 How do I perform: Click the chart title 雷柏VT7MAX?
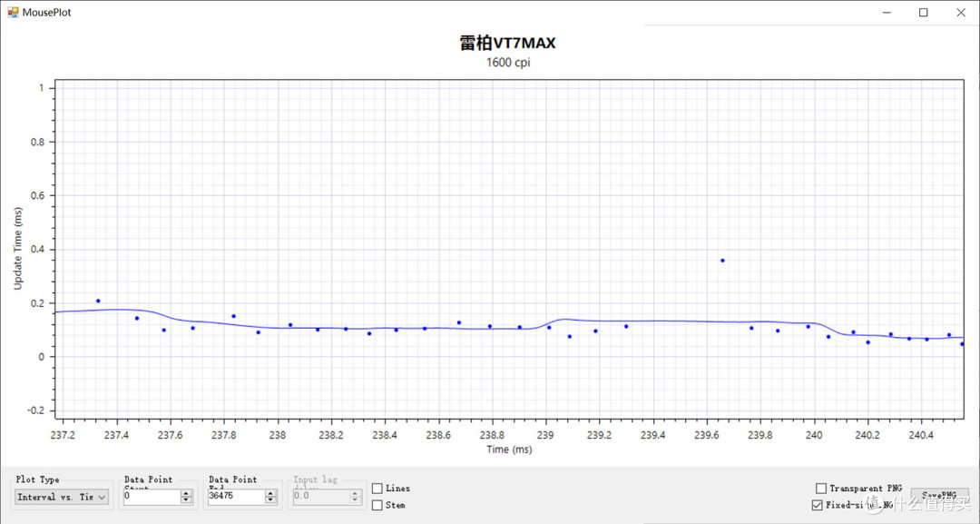tap(507, 44)
